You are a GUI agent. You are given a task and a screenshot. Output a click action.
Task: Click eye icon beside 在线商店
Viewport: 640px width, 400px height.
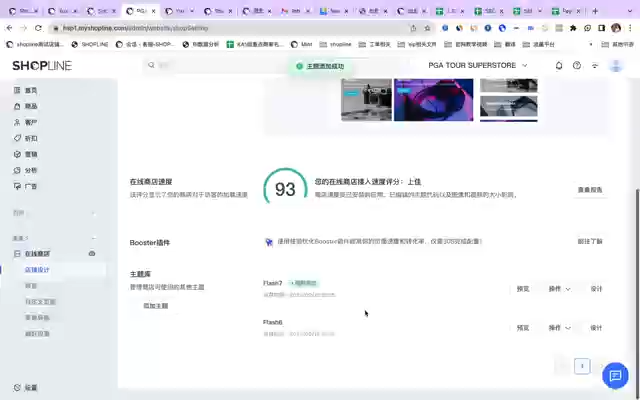pyautogui.click(x=93, y=254)
